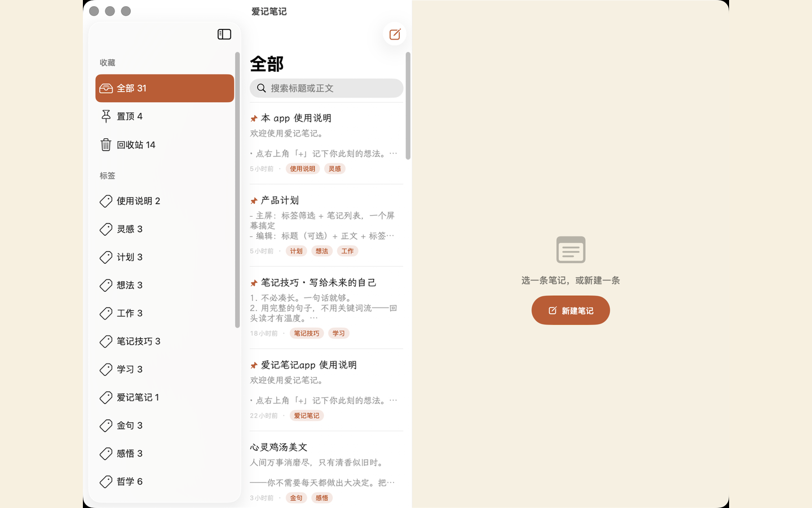Click the tag icon beside 笔记技巧 3

pos(106,341)
